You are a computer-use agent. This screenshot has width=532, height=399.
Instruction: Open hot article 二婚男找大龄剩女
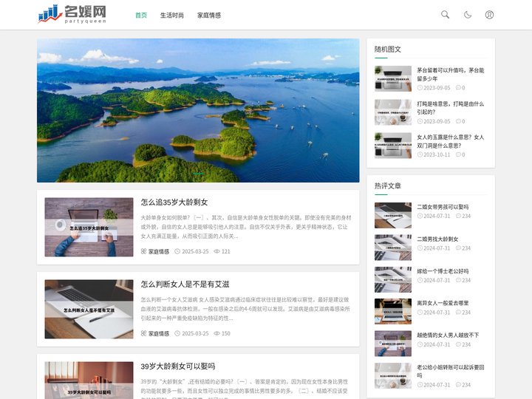[437, 239]
